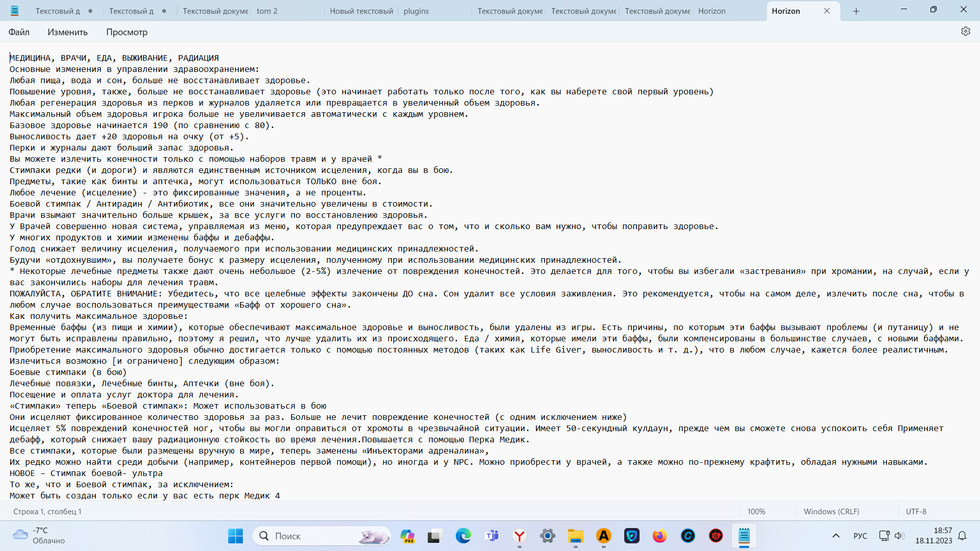This screenshot has width=980, height=551.
Task: Open zoom level 100% in status bar
Action: pos(756,511)
